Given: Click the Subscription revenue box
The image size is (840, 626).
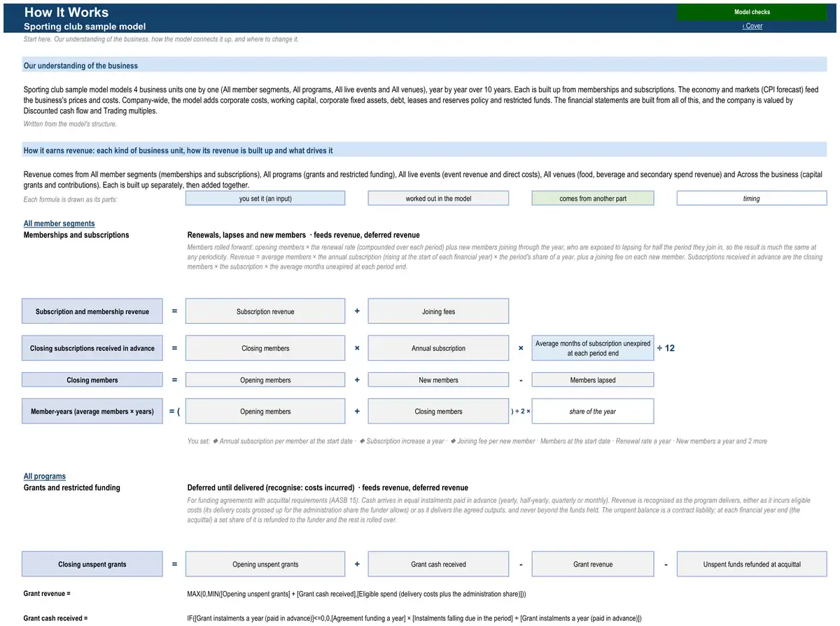Looking at the screenshot, I should [265, 312].
